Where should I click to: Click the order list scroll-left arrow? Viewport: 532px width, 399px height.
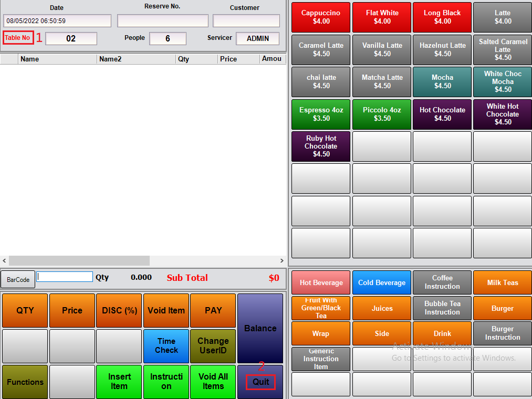[4, 260]
